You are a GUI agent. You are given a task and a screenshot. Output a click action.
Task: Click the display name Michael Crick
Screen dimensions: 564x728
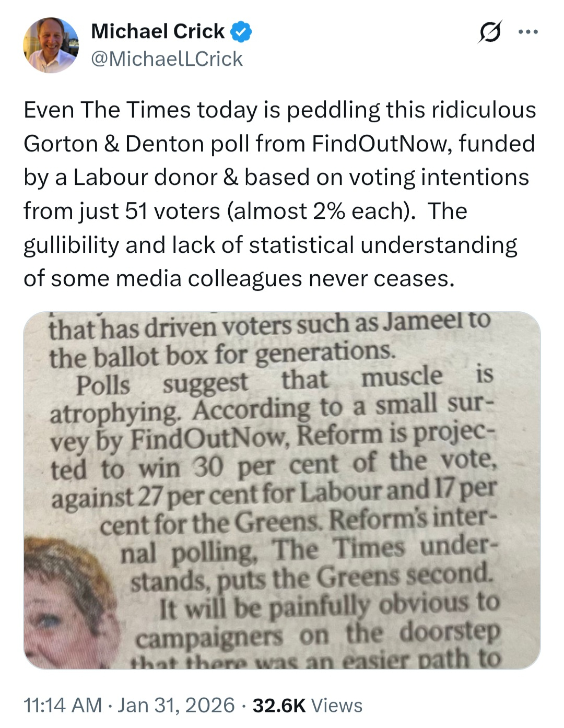tap(157, 32)
